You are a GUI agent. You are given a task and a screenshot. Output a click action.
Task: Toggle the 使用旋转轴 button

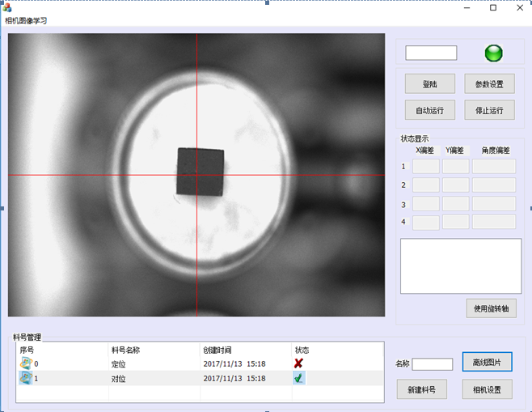(491, 308)
